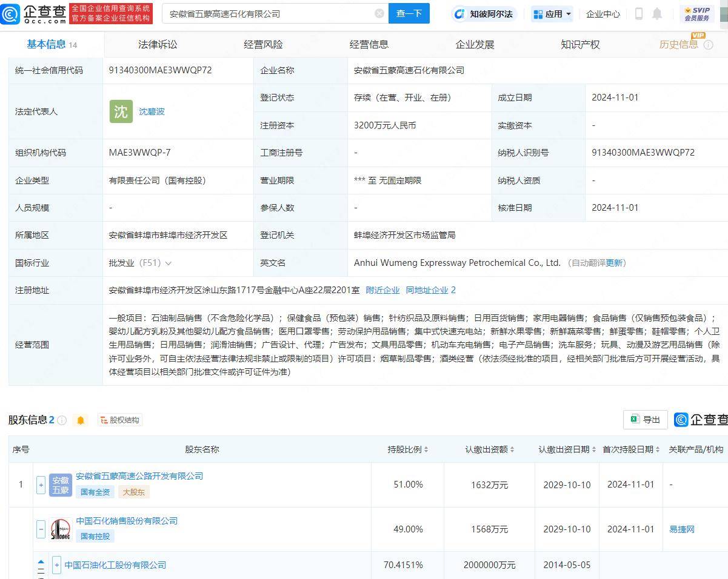Click the 安徽五蒙 shareholder logo
The height and width of the screenshot is (579, 728).
tap(61, 485)
